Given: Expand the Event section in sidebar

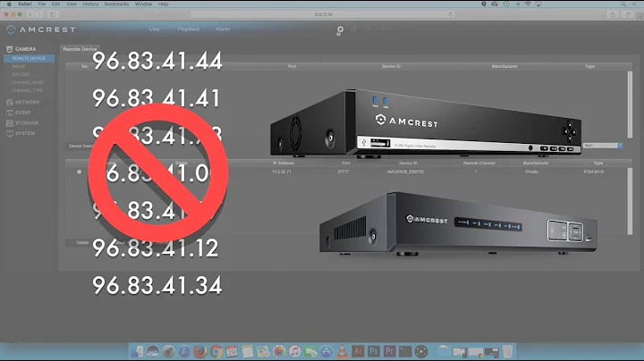Looking at the screenshot, I should click(23, 113).
